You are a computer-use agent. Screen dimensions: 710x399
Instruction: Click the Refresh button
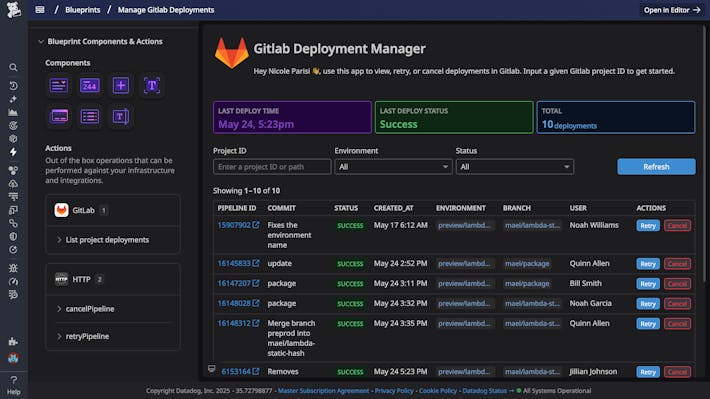(x=656, y=167)
